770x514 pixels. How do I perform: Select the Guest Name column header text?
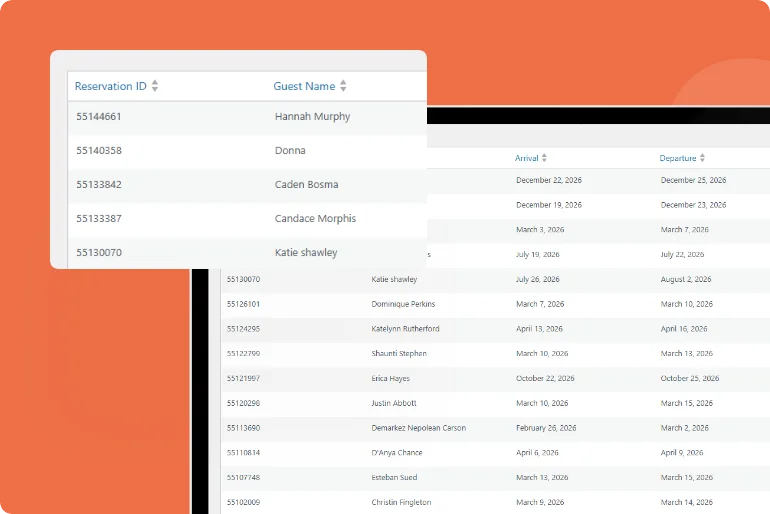(x=304, y=87)
